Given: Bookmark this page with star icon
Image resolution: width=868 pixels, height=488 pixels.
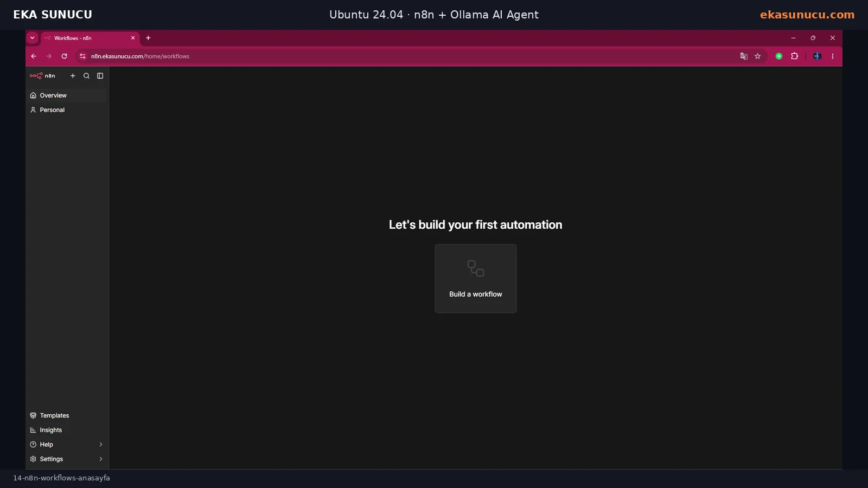Looking at the screenshot, I should 758,56.
